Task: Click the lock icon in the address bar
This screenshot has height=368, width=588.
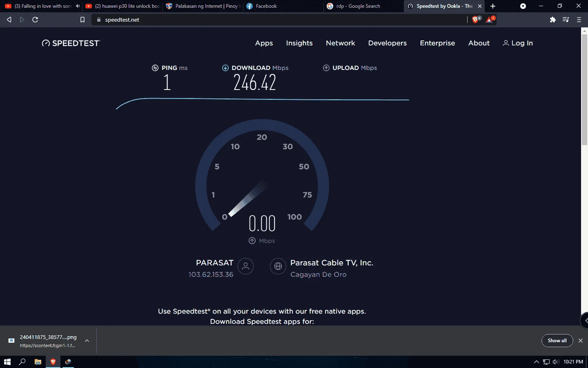Action: tap(98, 20)
